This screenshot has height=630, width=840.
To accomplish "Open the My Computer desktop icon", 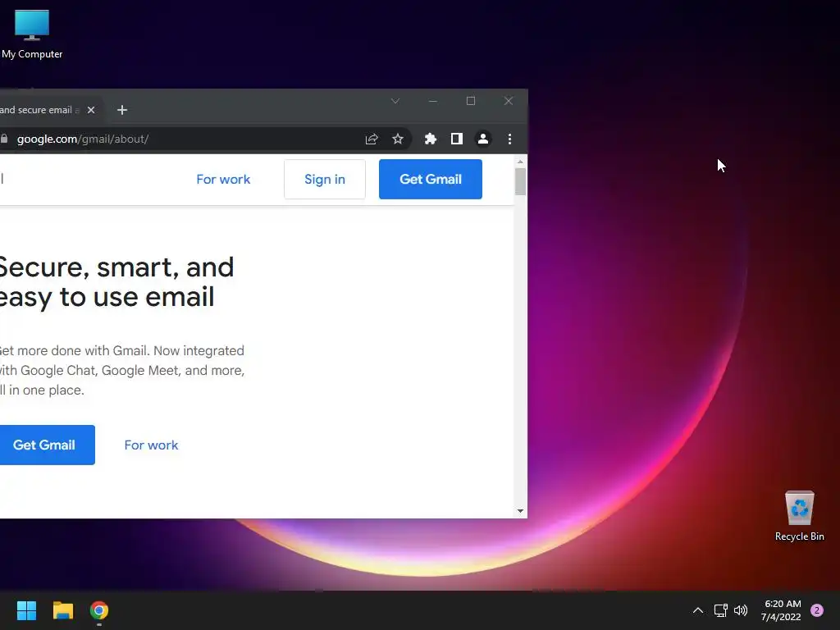I will click(x=32, y=34).
